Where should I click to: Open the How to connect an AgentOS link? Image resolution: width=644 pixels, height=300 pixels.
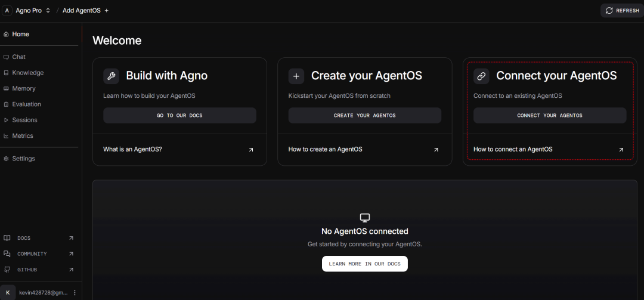tap(513, 150)
